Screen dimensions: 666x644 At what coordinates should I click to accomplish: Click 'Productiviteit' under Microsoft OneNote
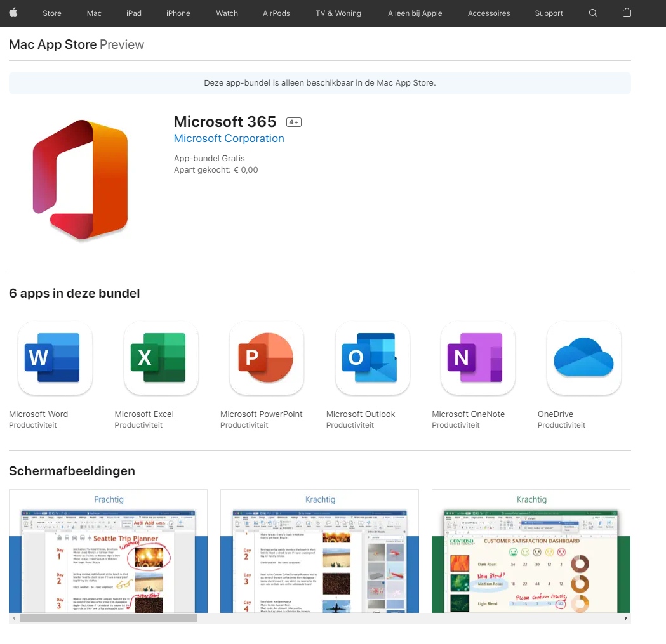(x=456, y=425)
